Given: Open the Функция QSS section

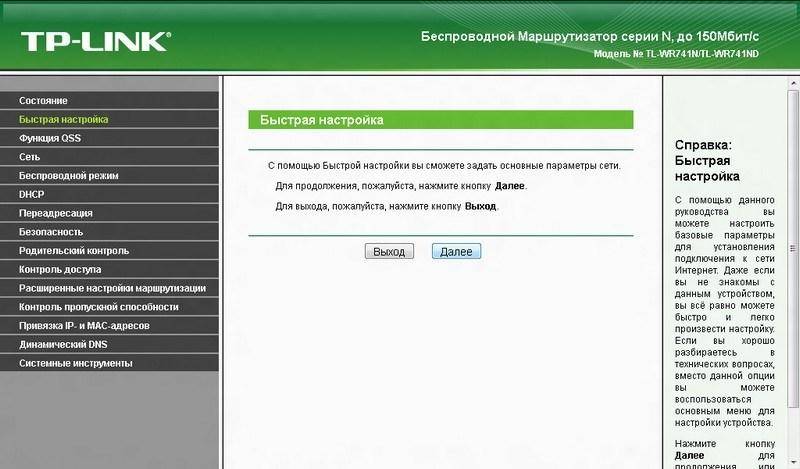Looking at the screenshot, I should (50, 138).
